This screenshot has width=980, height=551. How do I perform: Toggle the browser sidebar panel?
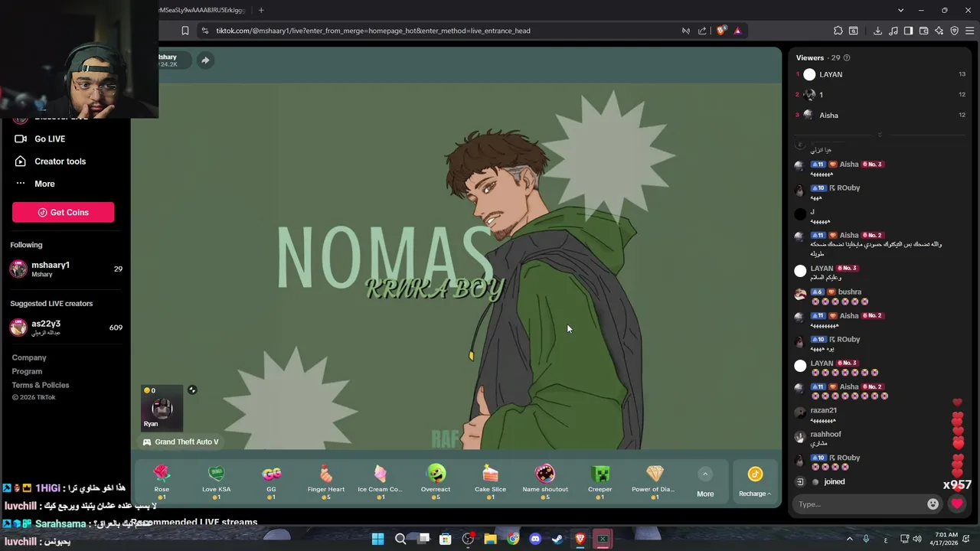tap(908, 31)
